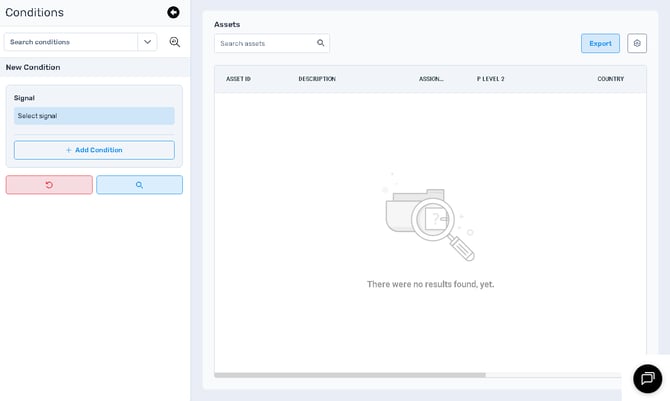The width and height of the screenshot is (670, 401).
Task: Sort by the Description column header
Action: [x=317, y=79]
